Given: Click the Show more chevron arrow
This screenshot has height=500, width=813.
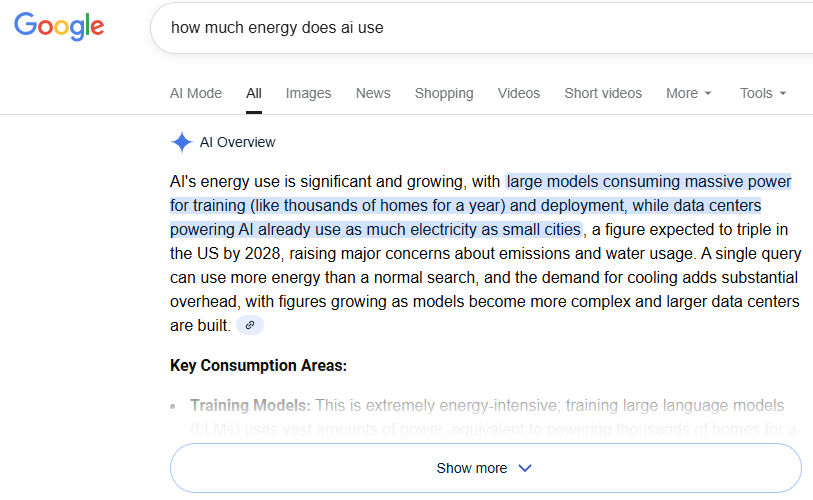Looking at the screenshot, I should (x=525, y=468).
